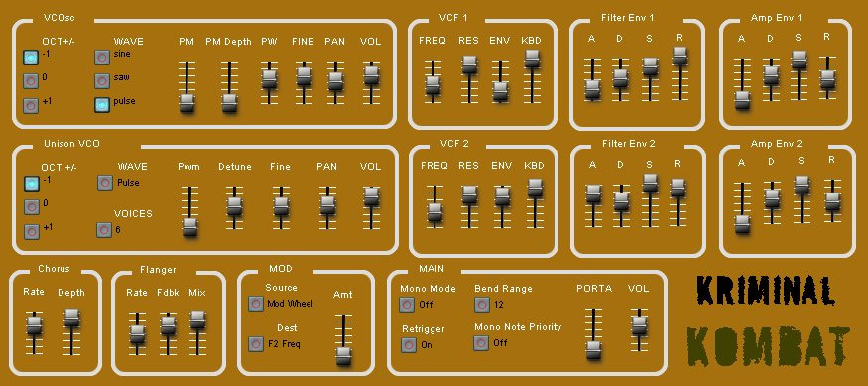Toggle VCOsc saw wave button
Viewport: 868px width, 386px height.
click(102, 80)
